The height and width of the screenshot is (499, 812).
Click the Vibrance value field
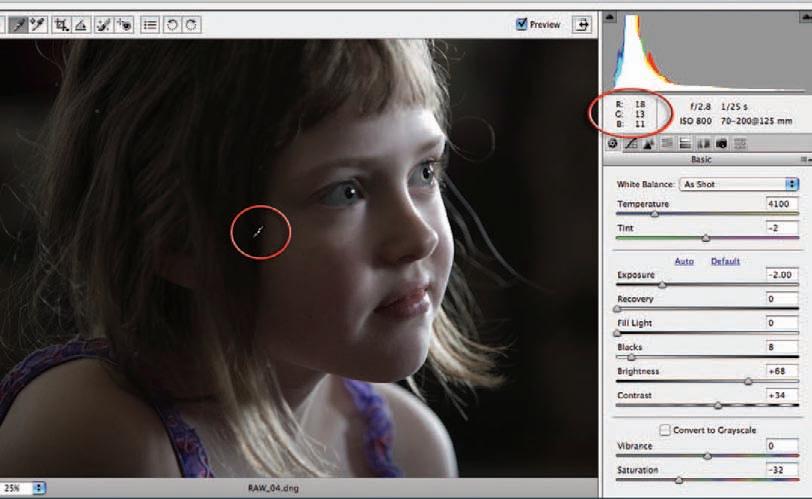(781, 446)
